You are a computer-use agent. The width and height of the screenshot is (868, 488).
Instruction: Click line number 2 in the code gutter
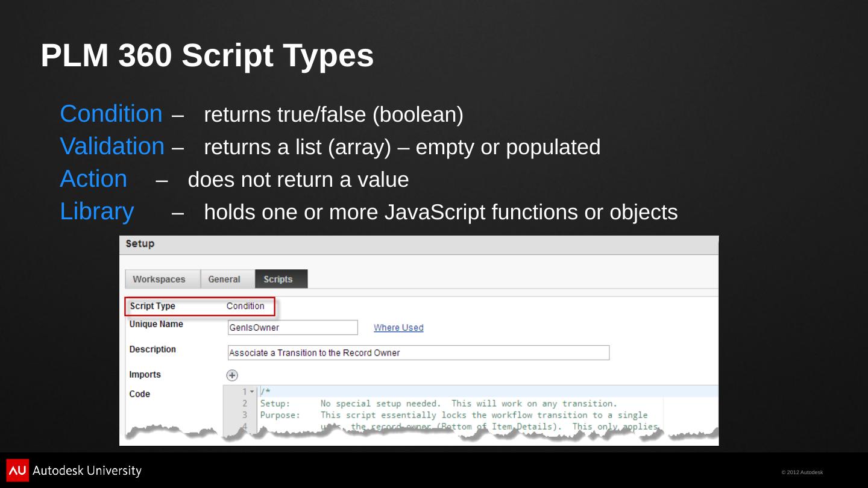(x=245, y=404)
